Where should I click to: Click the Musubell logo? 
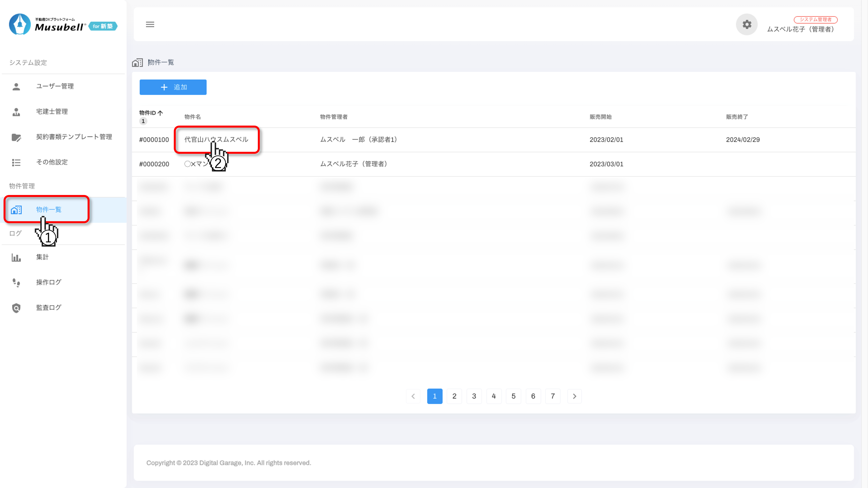click(x=63, y=24)
